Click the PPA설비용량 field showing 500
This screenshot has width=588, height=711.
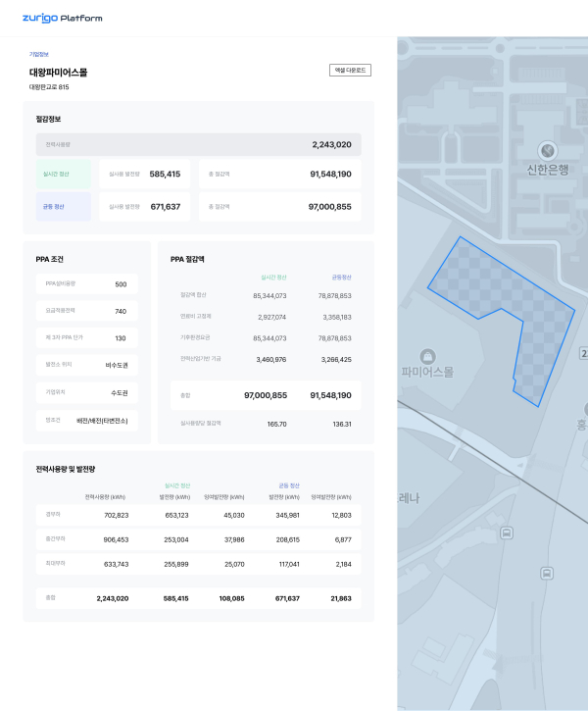tap(86, 284)
